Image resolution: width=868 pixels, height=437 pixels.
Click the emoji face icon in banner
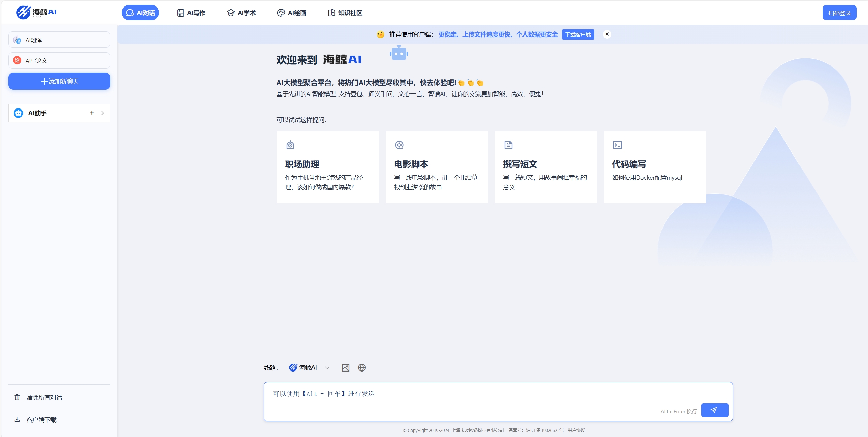tap(381, 34)
